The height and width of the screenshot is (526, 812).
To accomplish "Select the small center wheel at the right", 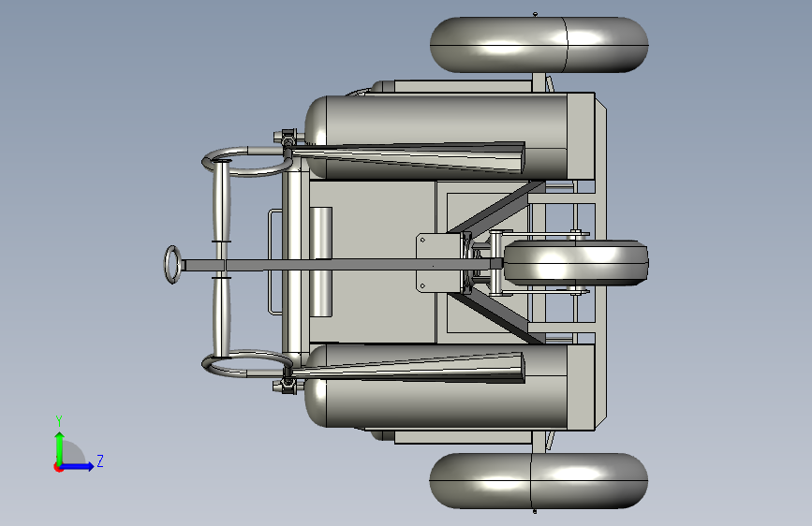I will click(x=576, y=263).
